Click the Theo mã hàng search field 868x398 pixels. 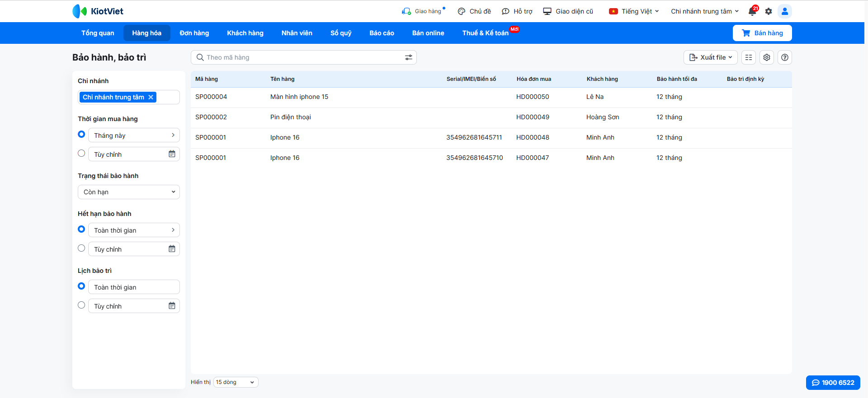pyautogui.click(x=298, y=57)
